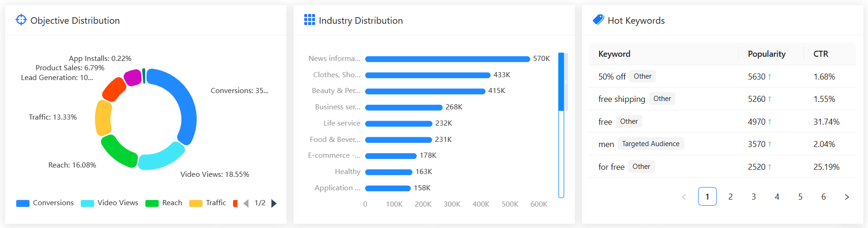The image size is (868, 228).
Task: Click next page chevron in keywords pagination
Action: click(x=847, y=197)
